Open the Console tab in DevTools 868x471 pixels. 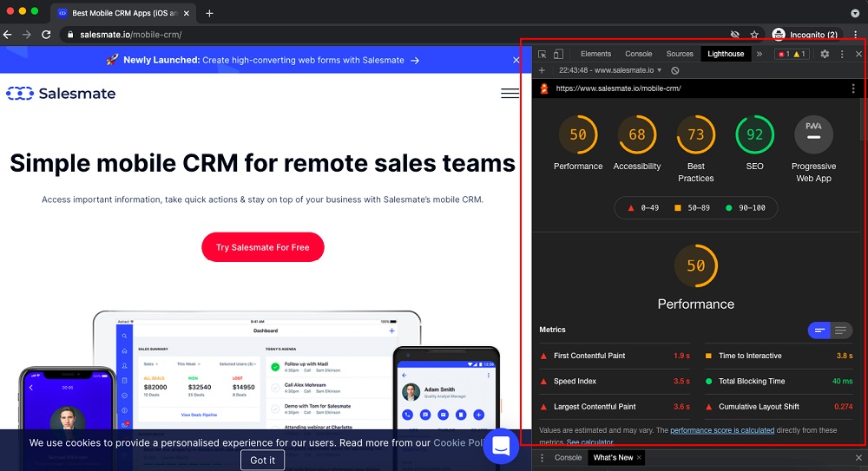[638, 54]
